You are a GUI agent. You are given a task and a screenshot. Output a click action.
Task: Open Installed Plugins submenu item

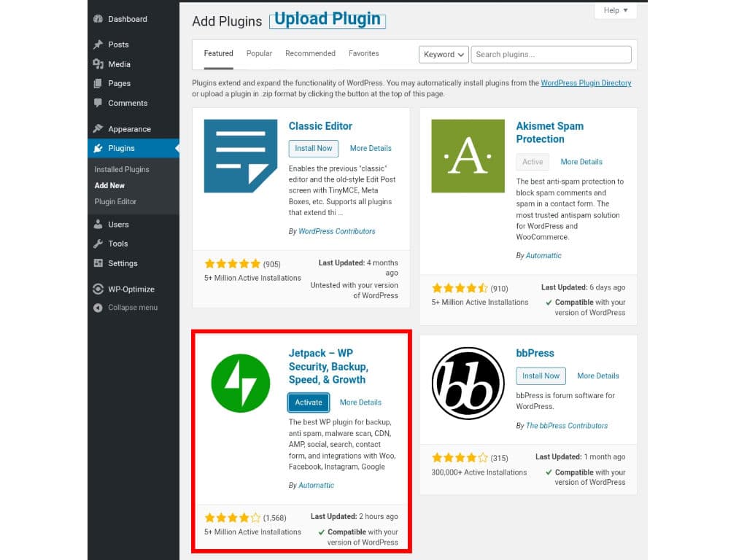[122, 169]
